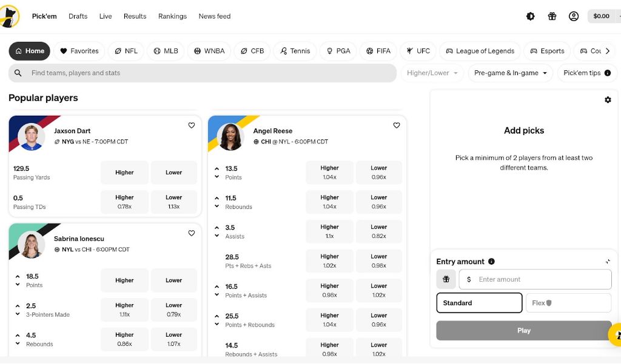Open the News feed menu item
This screenshot has width=621, height=364.
point(215,16)
